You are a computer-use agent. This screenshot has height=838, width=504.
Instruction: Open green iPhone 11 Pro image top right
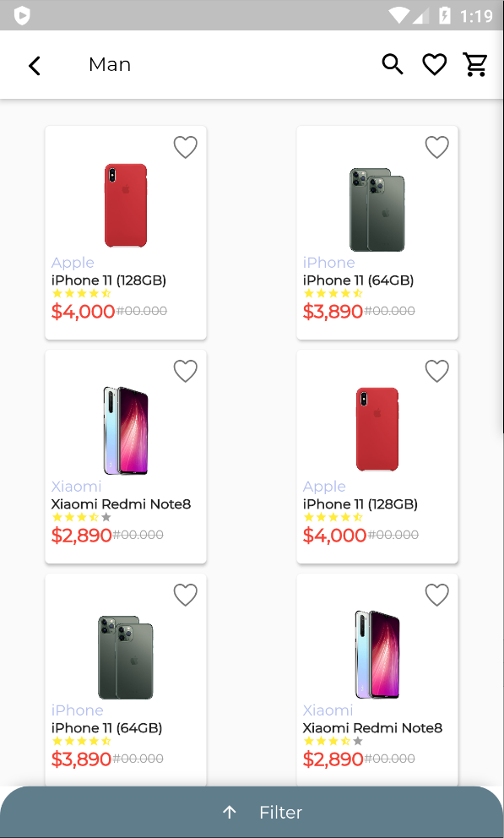pos(377,209)
